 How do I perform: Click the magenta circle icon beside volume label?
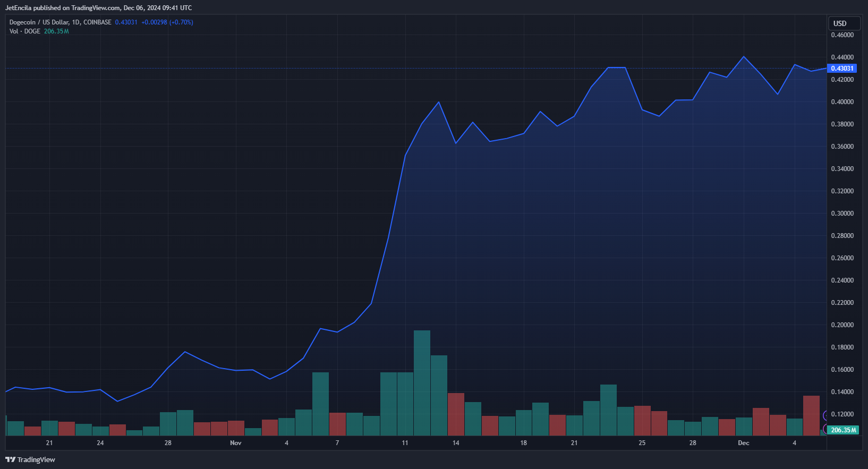[x=825, y=429]
